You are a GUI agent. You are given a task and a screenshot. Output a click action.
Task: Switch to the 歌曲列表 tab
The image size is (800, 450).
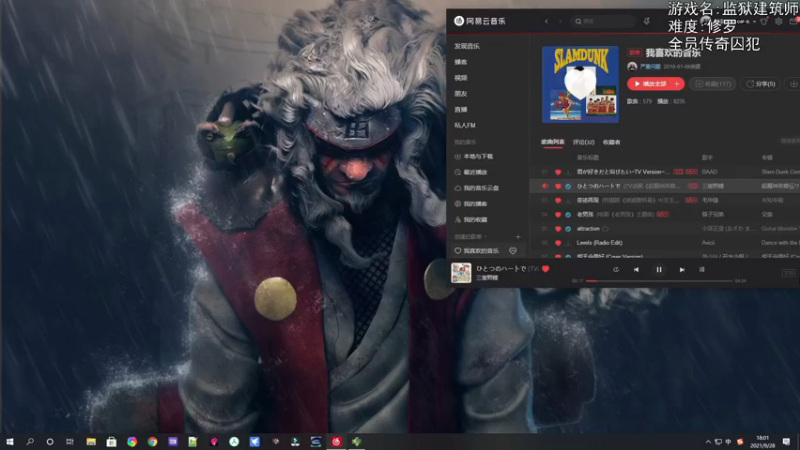pos(553,142)
